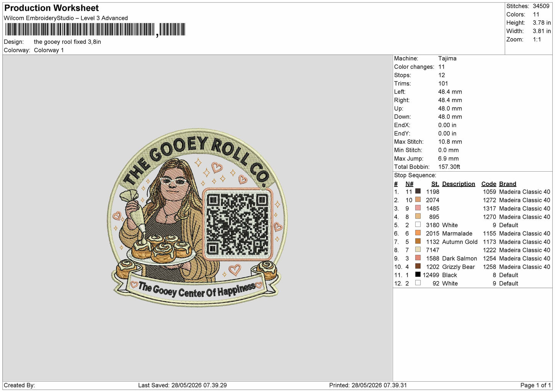Click the Code column header

pos(489,184)
